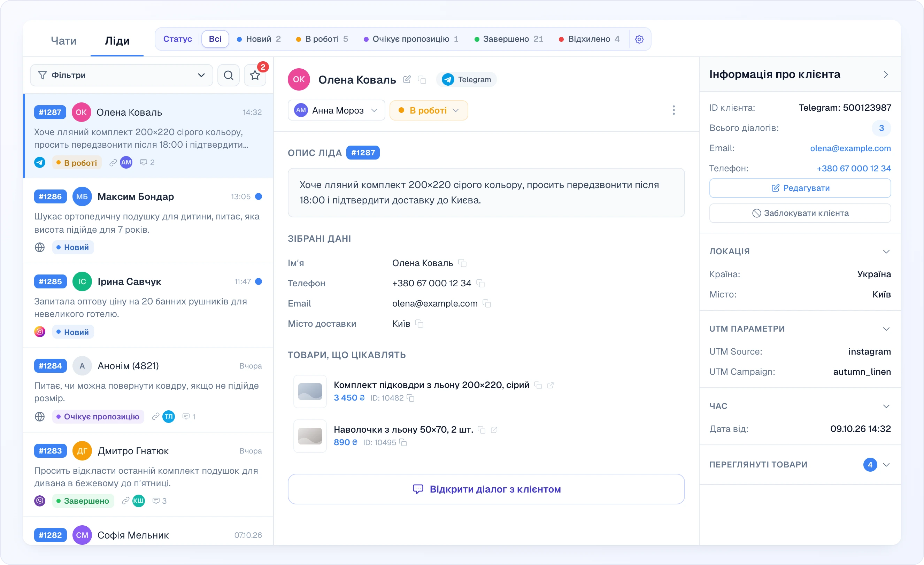Open lead #1285 Ірина Савчук
This screenshot has height=565, width=924.
click(x=148, y=305)
